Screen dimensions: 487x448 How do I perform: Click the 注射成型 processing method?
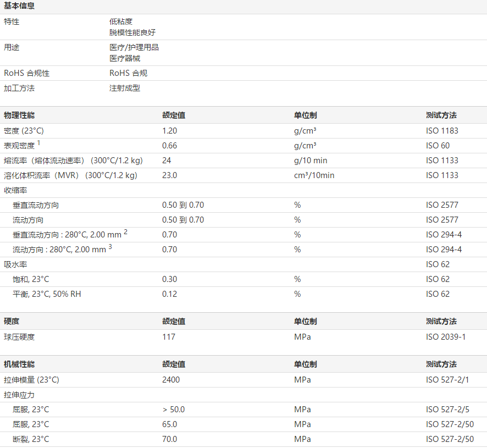coord(125,88)
